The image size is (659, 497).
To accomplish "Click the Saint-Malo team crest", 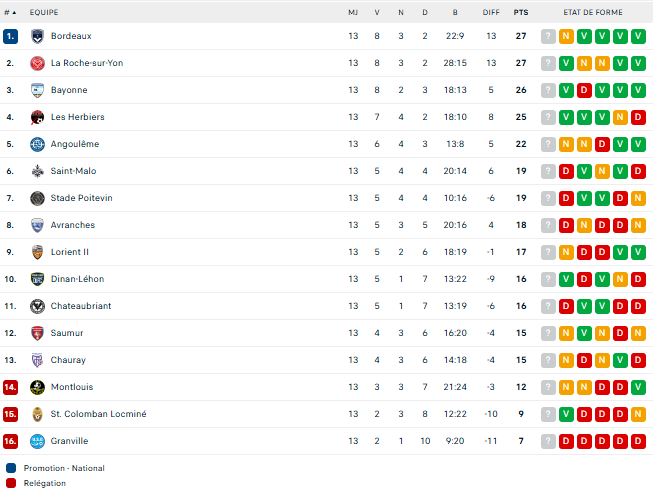I will [37, 171].
